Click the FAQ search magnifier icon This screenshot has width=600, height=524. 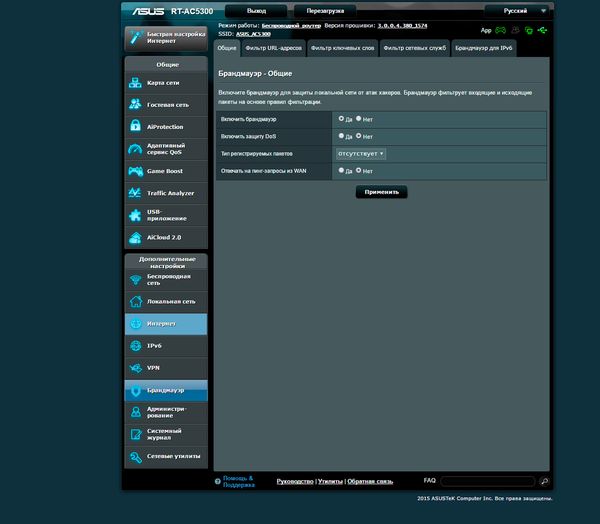pyautogui.click(x=544, y=481)
